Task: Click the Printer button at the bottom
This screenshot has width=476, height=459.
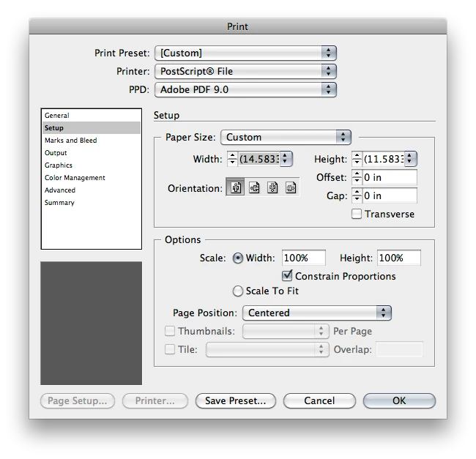Action: (x=155, y=400)
